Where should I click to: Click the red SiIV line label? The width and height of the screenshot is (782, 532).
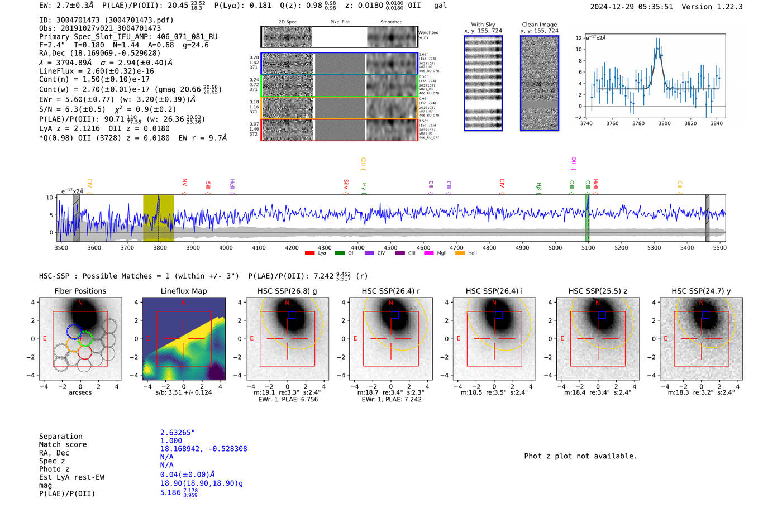pos(346,186)
